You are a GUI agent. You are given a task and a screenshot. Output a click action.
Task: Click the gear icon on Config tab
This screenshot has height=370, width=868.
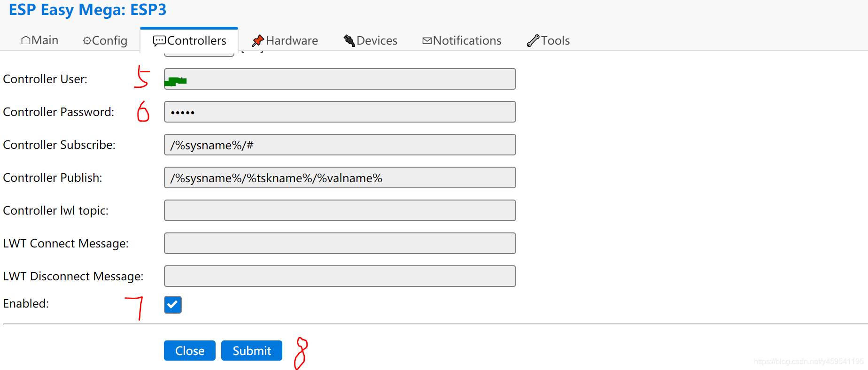[x=87, y=41]
